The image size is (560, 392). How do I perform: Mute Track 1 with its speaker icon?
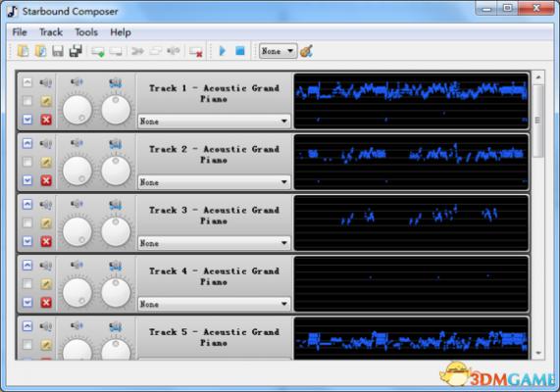coord(46,83)
